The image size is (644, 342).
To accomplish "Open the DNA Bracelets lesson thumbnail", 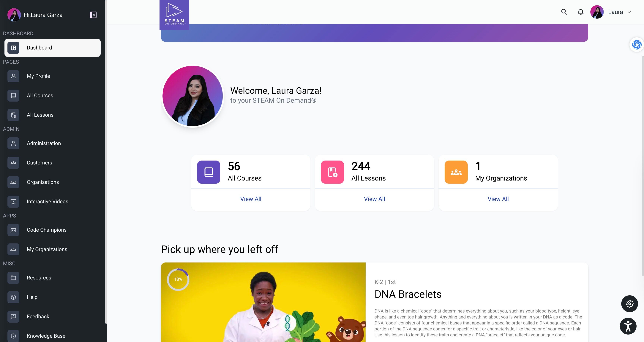I will [263, 302].
